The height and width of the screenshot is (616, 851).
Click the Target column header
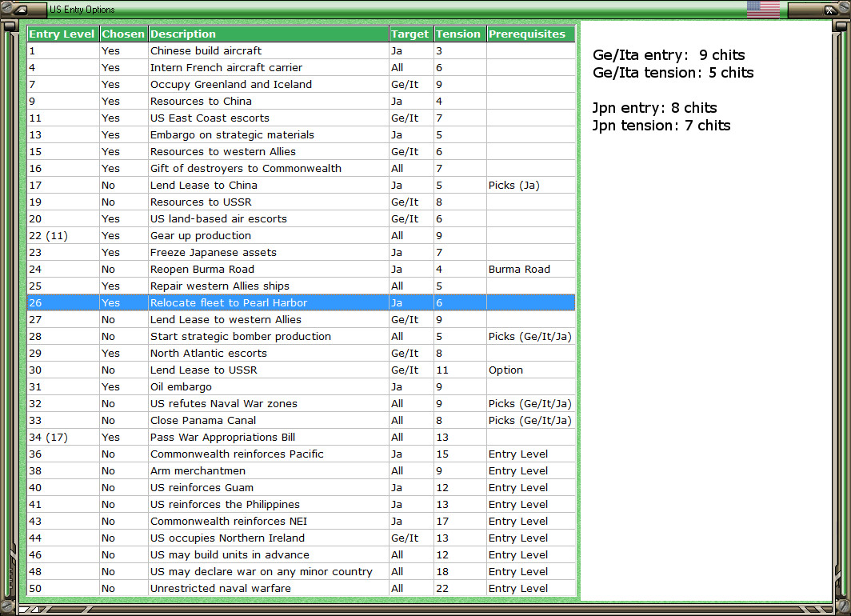(411, 34)
